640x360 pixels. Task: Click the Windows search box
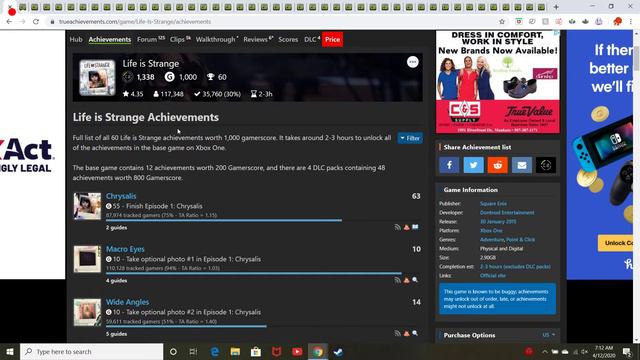click(x=91, y=351)
